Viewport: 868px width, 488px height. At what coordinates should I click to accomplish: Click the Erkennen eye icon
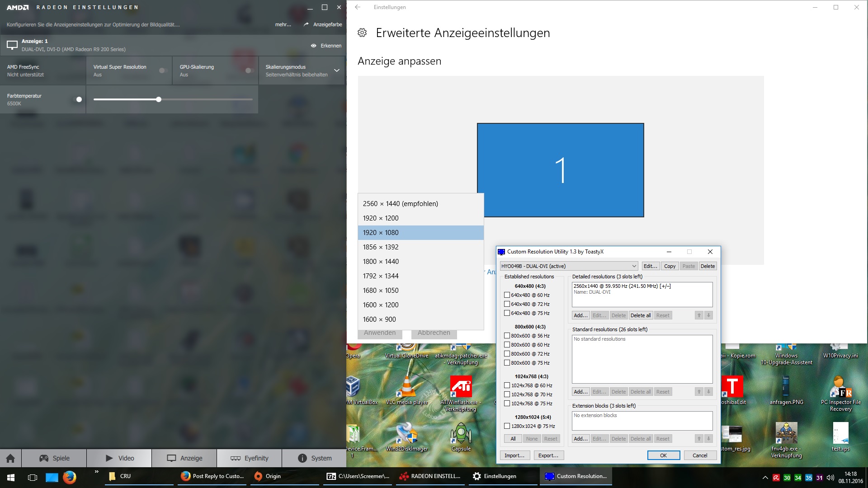pos(313,46)
